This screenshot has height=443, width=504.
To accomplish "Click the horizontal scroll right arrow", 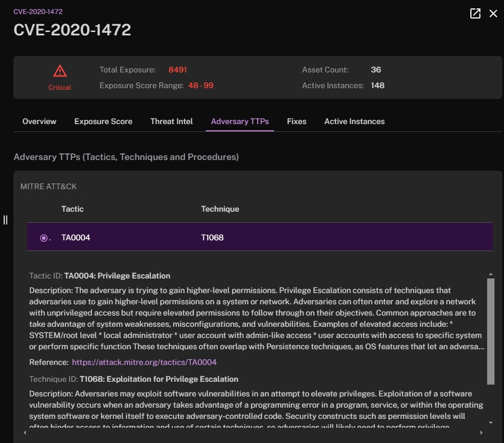I will click(481, 433).
